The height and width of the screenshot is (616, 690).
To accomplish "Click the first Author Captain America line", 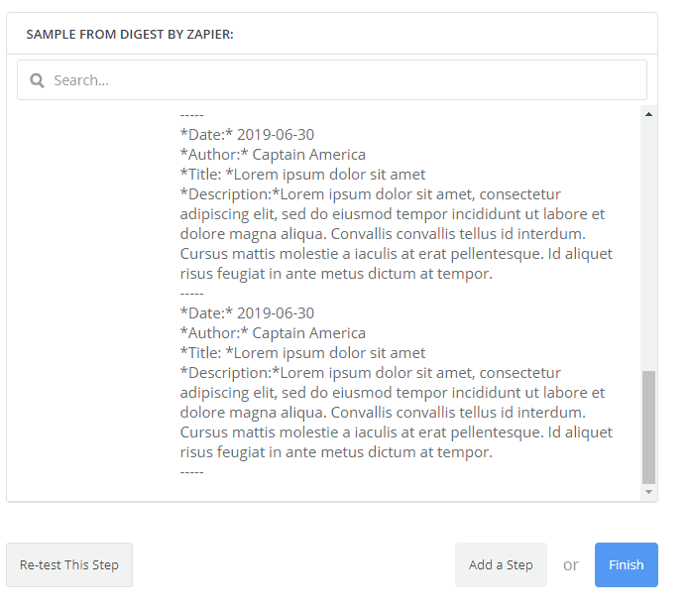I will [x=273, y=155].
